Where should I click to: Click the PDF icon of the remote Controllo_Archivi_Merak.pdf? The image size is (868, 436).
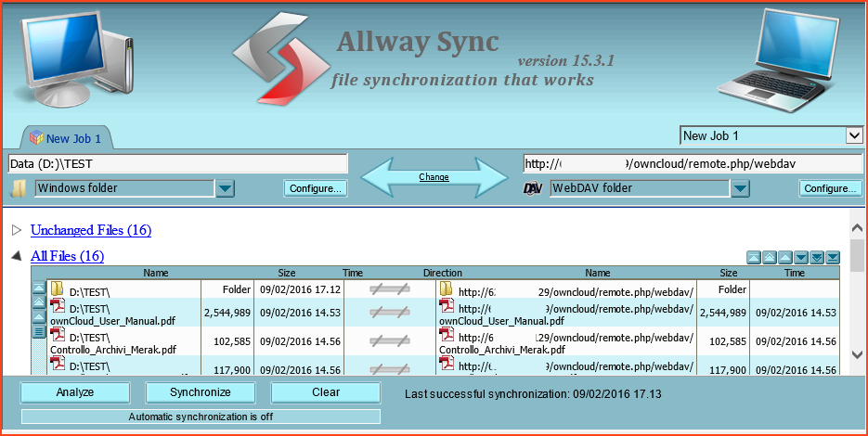[447, 335]
